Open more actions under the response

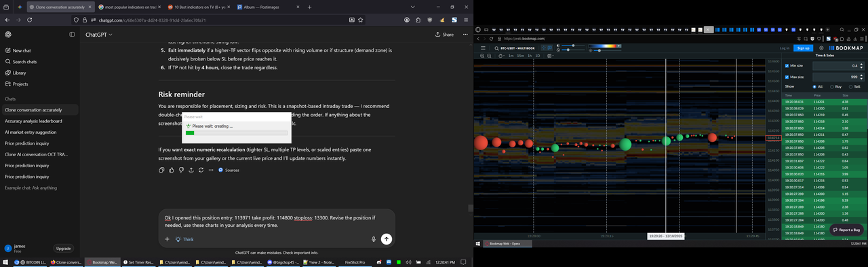pyautogui.click(x=211, y=170)
